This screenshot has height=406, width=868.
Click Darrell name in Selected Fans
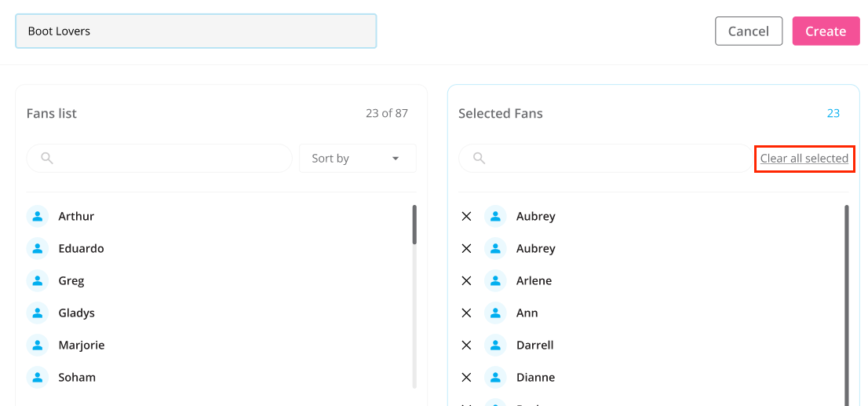[x=534, y=345]
